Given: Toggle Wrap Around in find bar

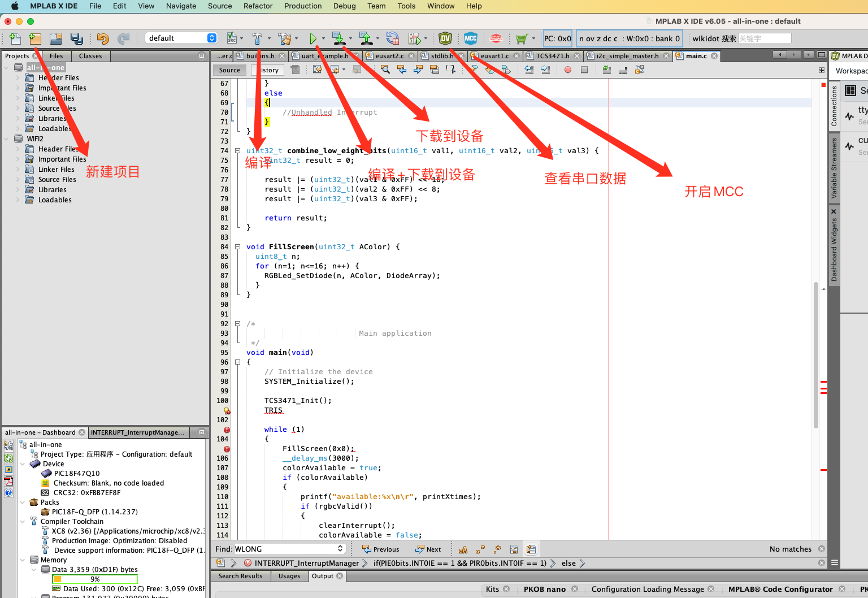Looking at the screenshot, I should [531, 549].
